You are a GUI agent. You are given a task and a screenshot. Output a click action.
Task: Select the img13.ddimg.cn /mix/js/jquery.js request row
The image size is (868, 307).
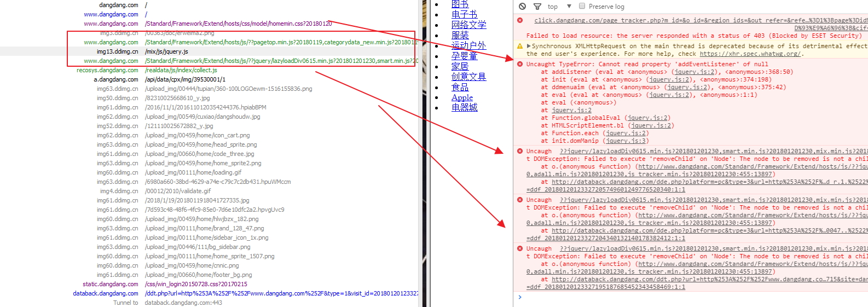[x=209, y=51]
